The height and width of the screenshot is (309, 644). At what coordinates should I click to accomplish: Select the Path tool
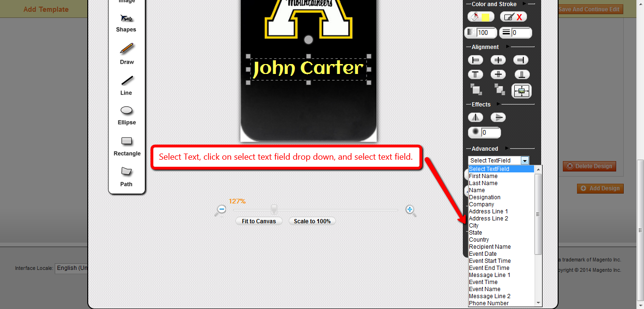pos(126,177)
